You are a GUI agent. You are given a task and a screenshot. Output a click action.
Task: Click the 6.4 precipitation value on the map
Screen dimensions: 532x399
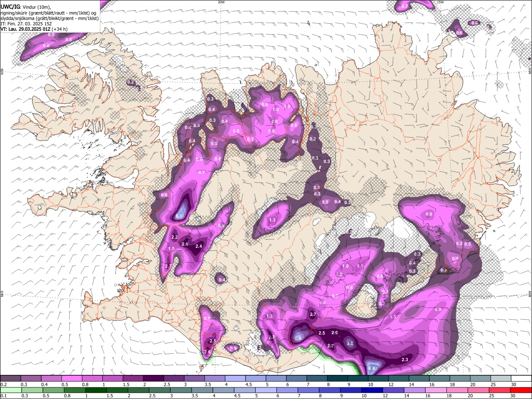click(x=372, y=368)
